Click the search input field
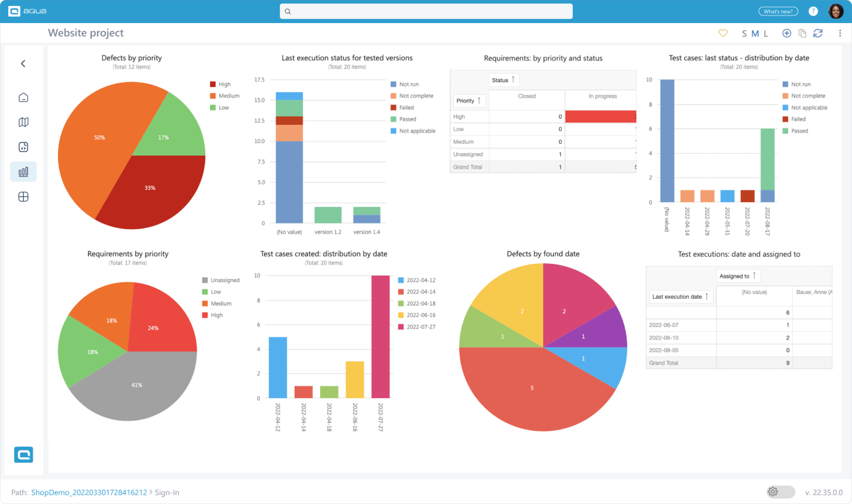 (x=426, y=11)
